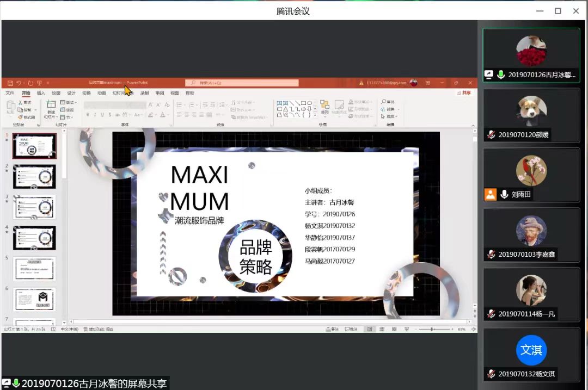Apply bold formatting with the B icon
This screenshot has width=588, height=390.
coord(88,114)
